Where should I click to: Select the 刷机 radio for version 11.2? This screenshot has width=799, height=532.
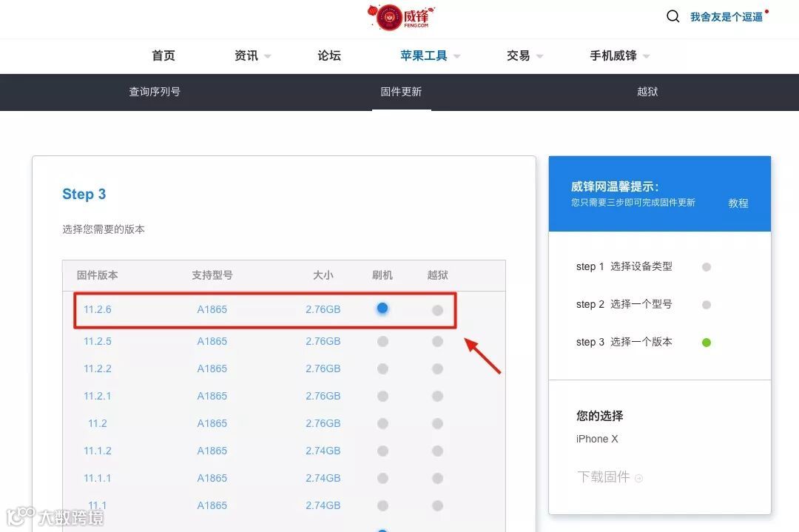pyautogui.click(x=382, y=423)
